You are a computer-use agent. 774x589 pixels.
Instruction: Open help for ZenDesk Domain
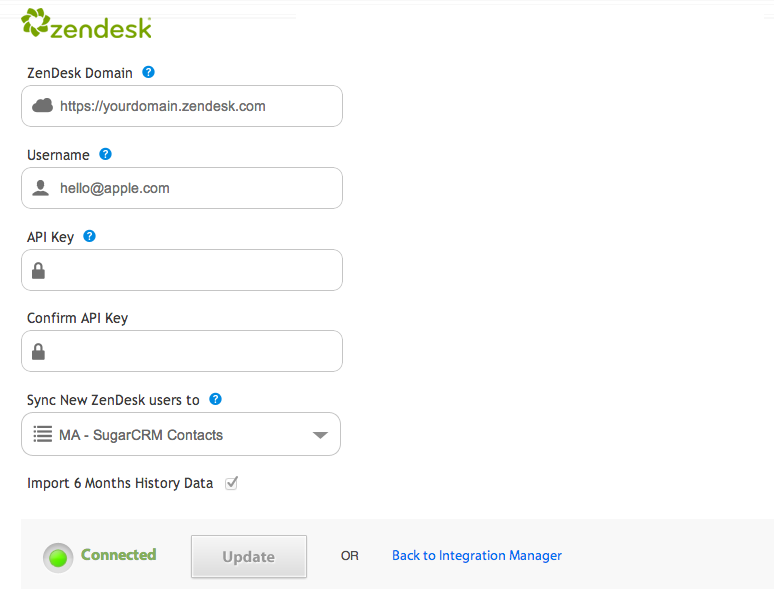click(148, 72)
